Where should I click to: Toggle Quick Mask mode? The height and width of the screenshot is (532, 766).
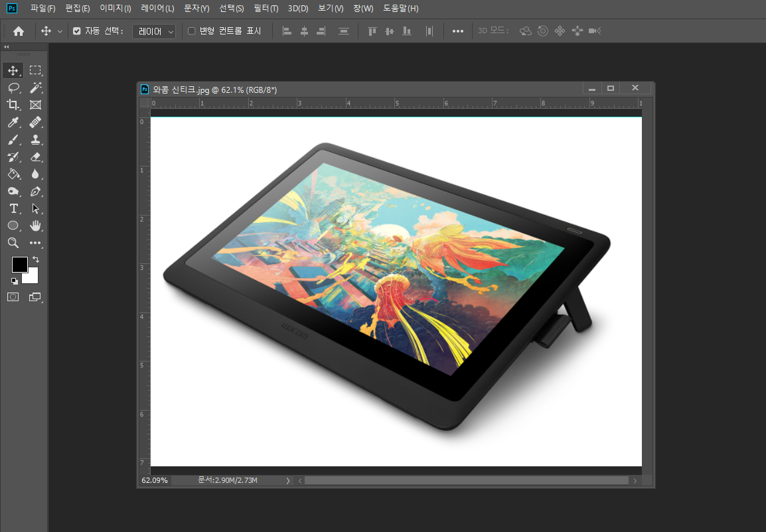(x=13, y=297)
